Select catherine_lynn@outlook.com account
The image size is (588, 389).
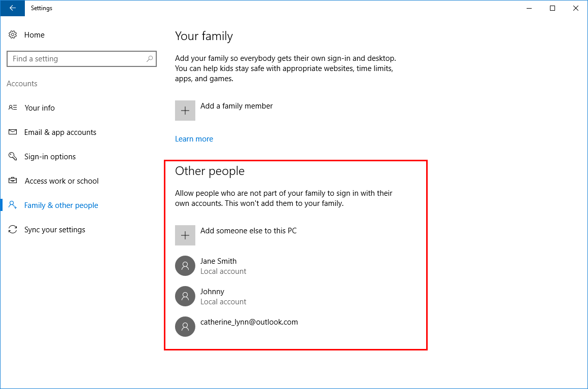coord(249,322)
